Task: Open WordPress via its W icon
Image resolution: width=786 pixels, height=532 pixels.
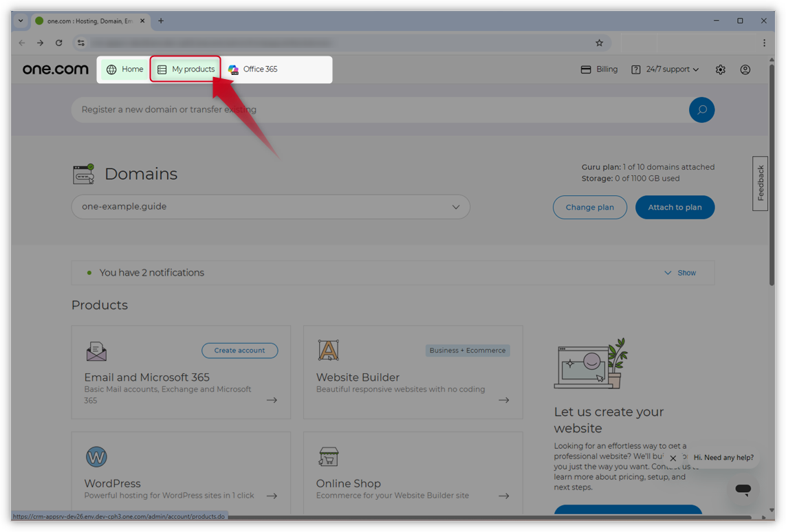Action: 96,456
